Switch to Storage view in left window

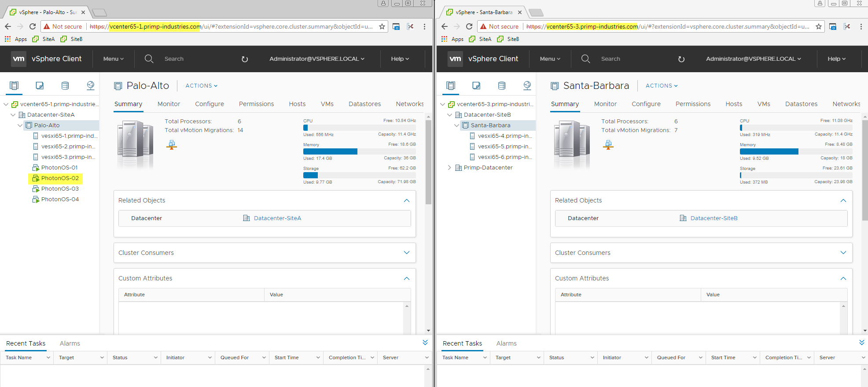tap(65, 85)
